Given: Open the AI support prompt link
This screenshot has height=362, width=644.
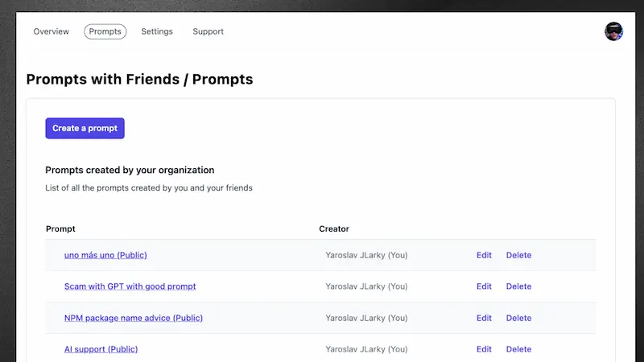Looking at the screenshot, I should 101,349.
